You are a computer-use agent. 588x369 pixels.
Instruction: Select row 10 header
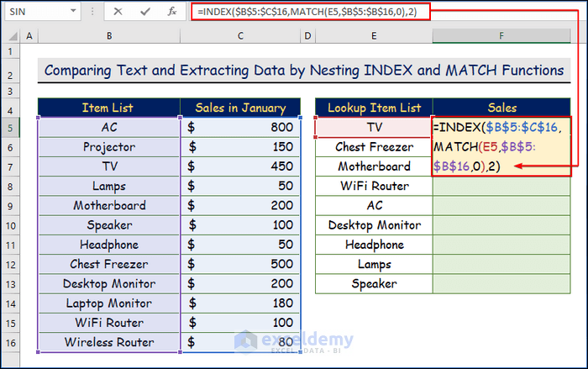10,225
